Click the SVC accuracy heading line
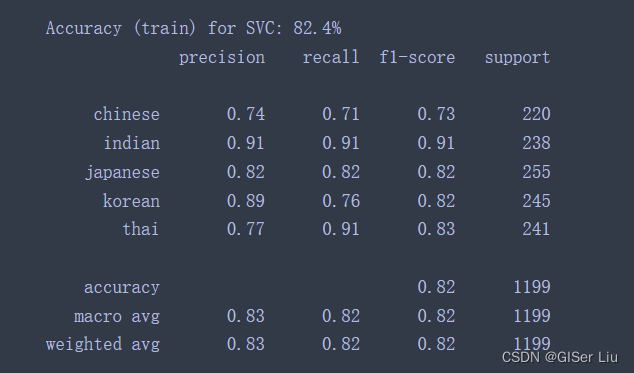Viewport: 634px width, 373px height. 193,28
